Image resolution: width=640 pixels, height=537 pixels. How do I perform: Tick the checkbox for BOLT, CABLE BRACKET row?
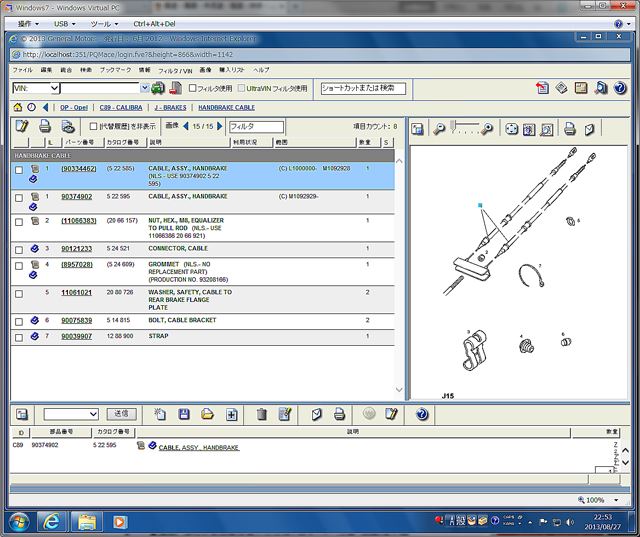click(19, 322)
